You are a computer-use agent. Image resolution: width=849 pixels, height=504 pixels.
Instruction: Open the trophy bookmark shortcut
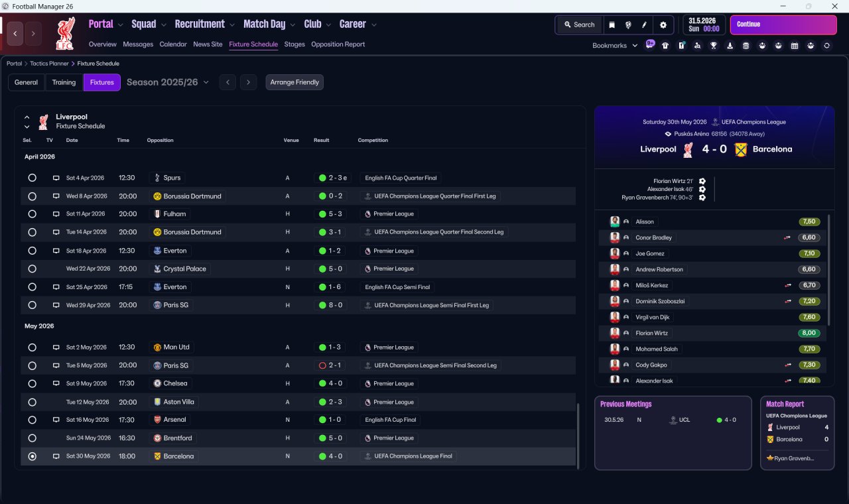714,46
